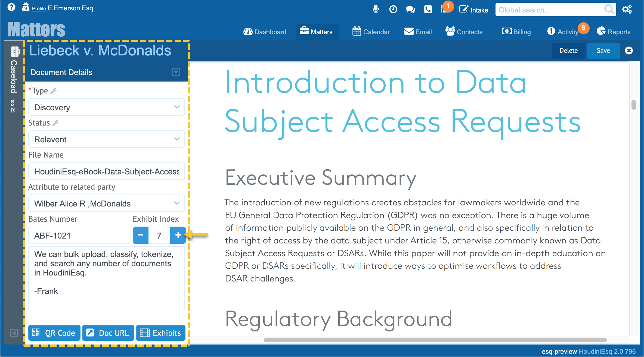644x357 pixels.
Task: Generate a QR Code
Action: (x=54, y=333)
